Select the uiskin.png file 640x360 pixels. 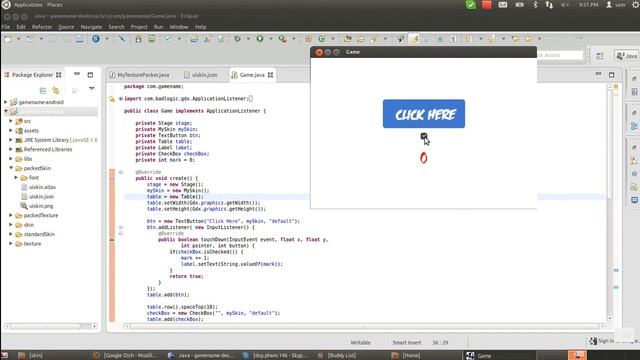pos(41,206)
